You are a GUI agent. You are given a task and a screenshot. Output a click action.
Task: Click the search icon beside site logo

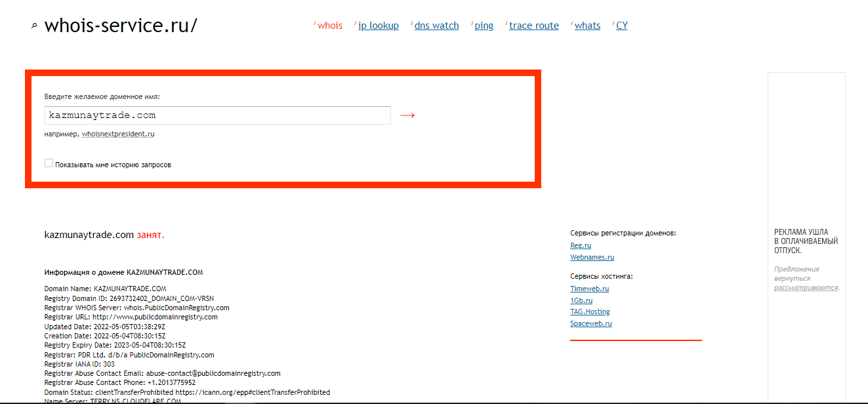coord(34,26)
